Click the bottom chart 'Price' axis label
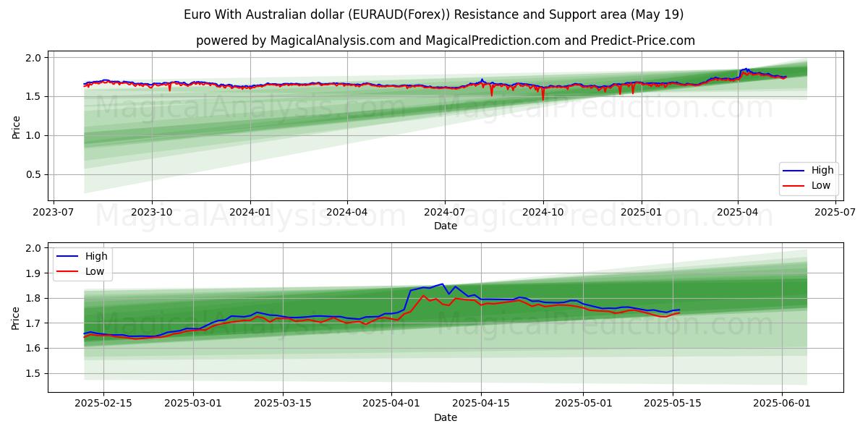868x434 pixels. [17, 318]
